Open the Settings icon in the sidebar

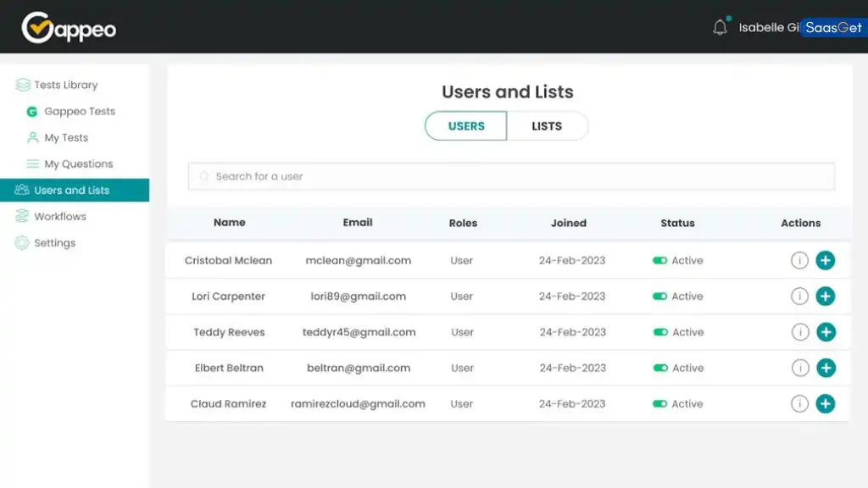coord(25,243)
